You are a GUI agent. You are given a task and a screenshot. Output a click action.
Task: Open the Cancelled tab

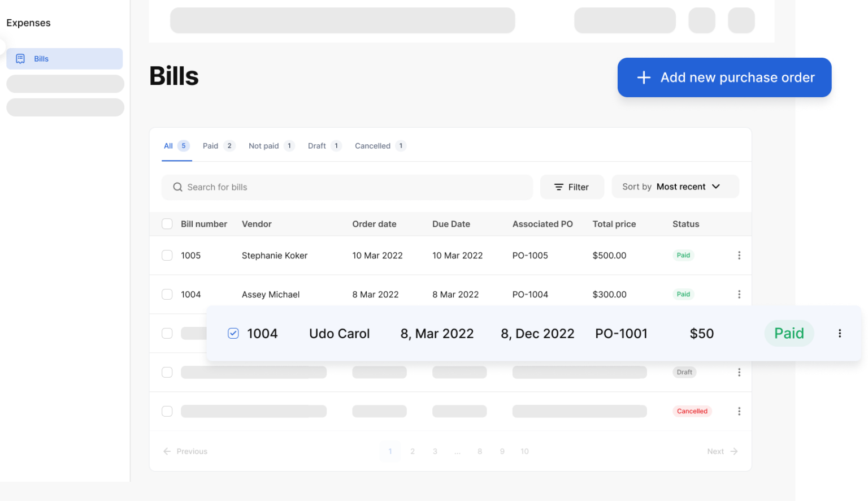373,145
